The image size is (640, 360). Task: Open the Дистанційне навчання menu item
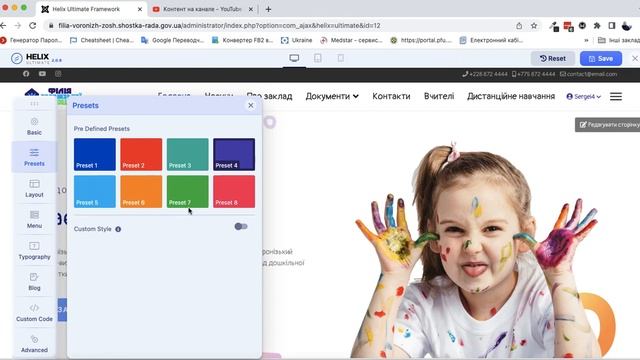pos(511,96)
